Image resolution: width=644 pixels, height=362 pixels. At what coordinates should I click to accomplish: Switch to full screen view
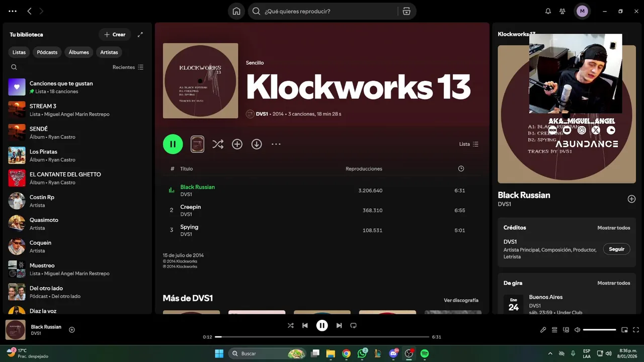pyautogui.click(x=635, y=330)
